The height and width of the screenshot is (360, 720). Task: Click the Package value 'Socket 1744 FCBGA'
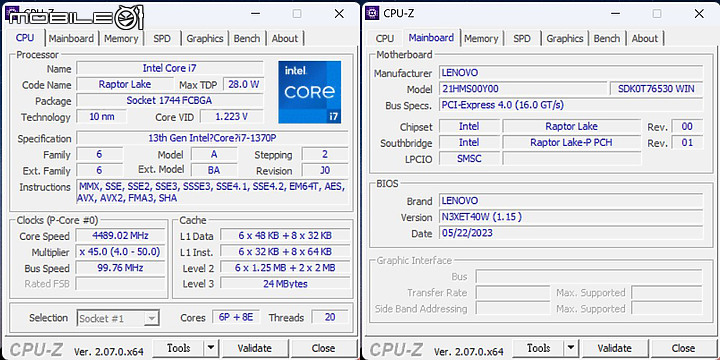pyautogui.click(x=170, y=101)
